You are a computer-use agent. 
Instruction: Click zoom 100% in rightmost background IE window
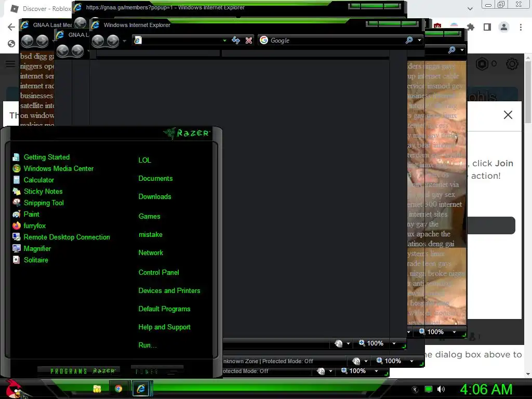click(432, 332)
